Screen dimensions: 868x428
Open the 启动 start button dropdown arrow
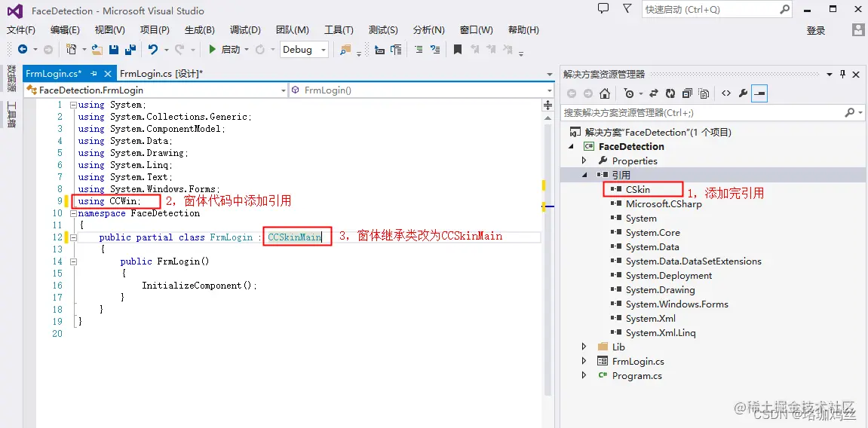(x=247, y=50)
